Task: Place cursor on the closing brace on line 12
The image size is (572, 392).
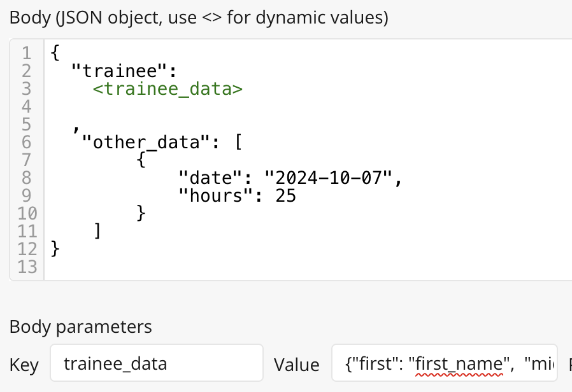Action: [x=55, y=249]
